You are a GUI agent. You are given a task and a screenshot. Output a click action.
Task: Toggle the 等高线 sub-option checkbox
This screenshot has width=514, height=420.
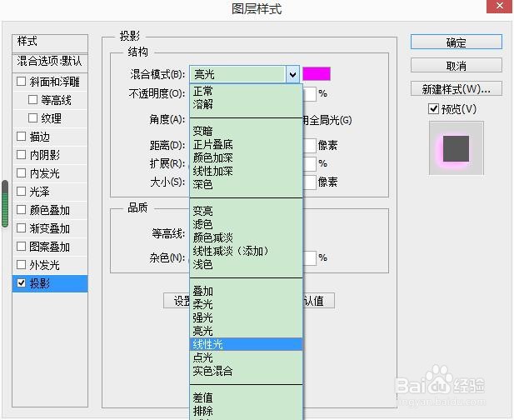pos(32,99)
